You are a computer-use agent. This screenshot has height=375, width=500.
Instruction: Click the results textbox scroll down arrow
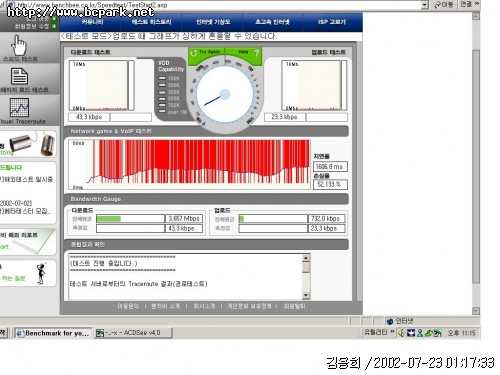tap(306, 295)
